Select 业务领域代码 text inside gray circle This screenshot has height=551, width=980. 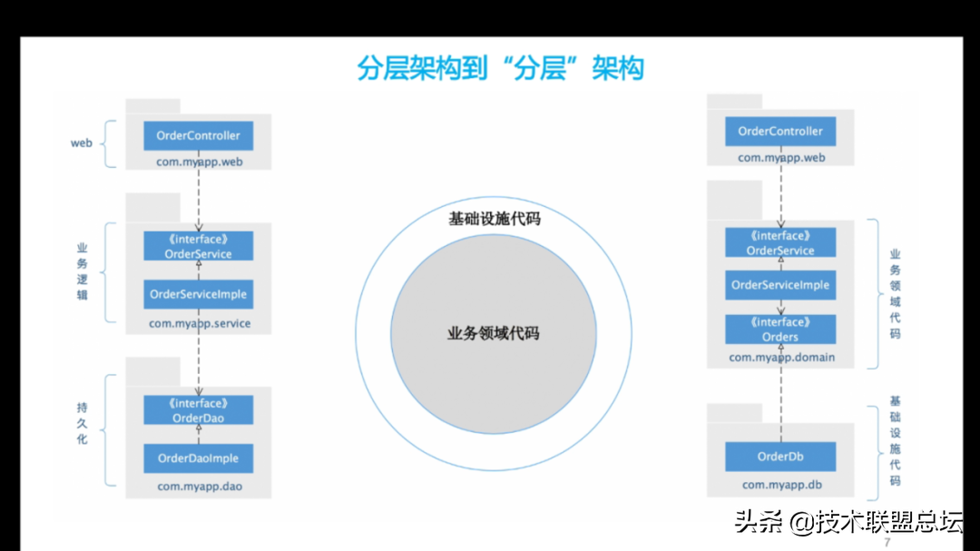pos(493,333)
